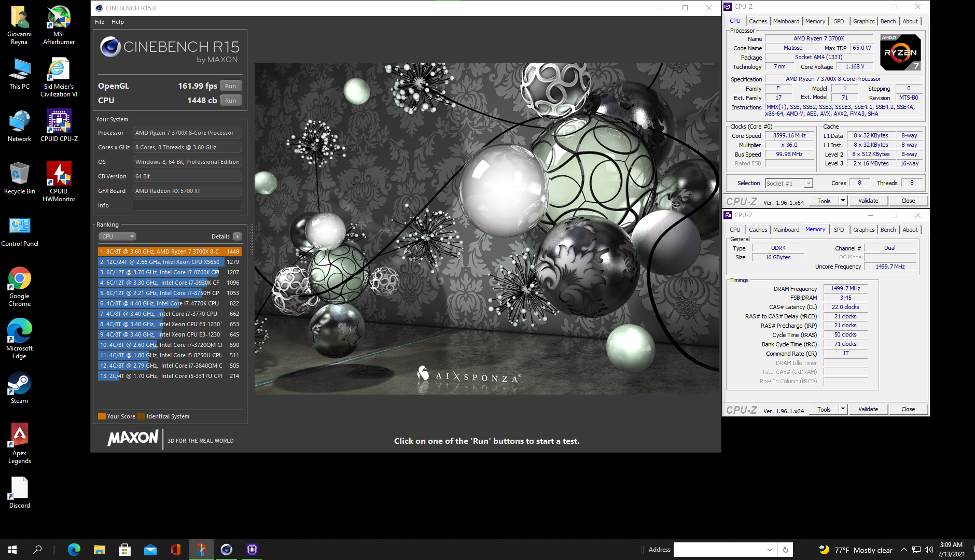975x560 pixels.
Task: Open clock and date in taskbar
Action: pyautogui.click(x=951, y=550)
